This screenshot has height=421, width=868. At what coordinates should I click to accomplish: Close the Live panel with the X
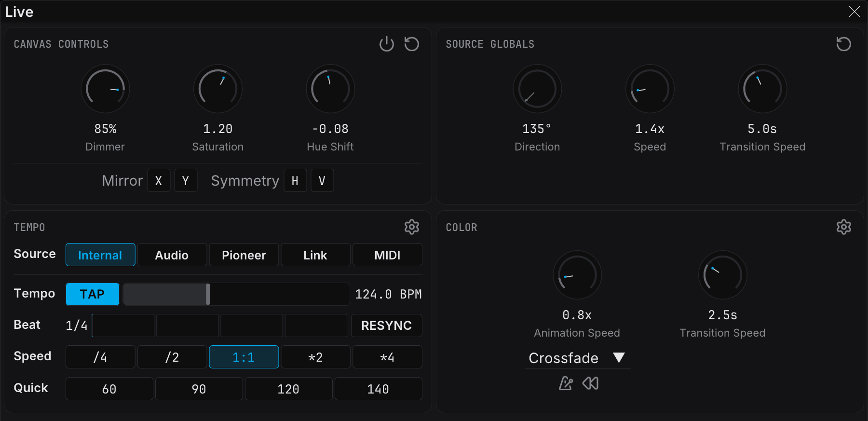pos(854,12)
